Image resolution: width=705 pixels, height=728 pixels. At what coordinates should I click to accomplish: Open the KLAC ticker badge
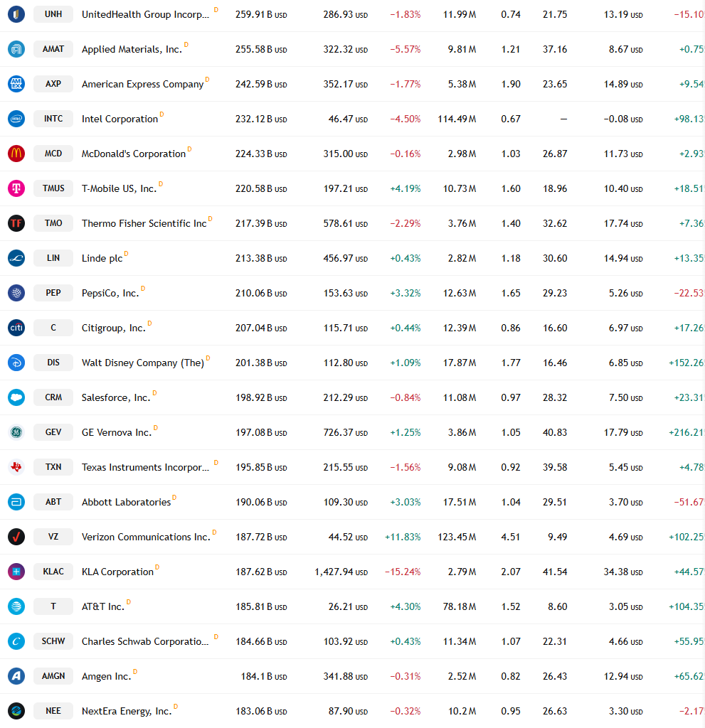(53, 571)
